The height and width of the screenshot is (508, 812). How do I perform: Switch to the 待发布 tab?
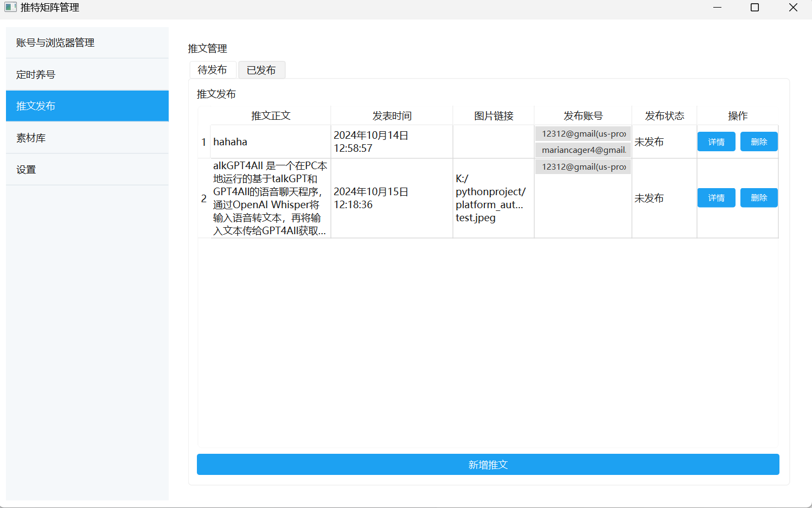213,70
